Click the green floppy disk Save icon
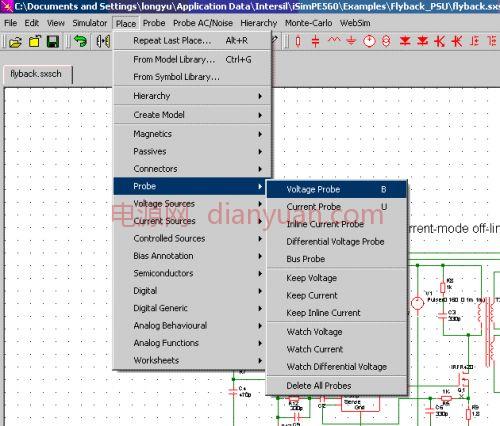 point(53,41)
